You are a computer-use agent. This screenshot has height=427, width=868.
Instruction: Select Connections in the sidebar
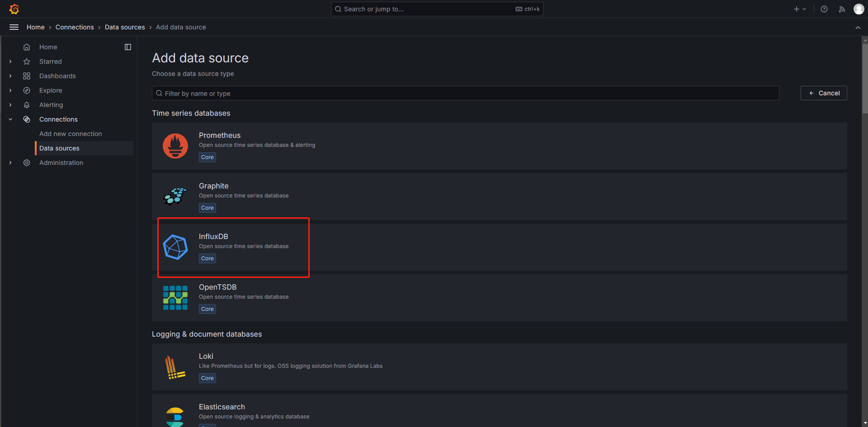[x=58, y=119]
